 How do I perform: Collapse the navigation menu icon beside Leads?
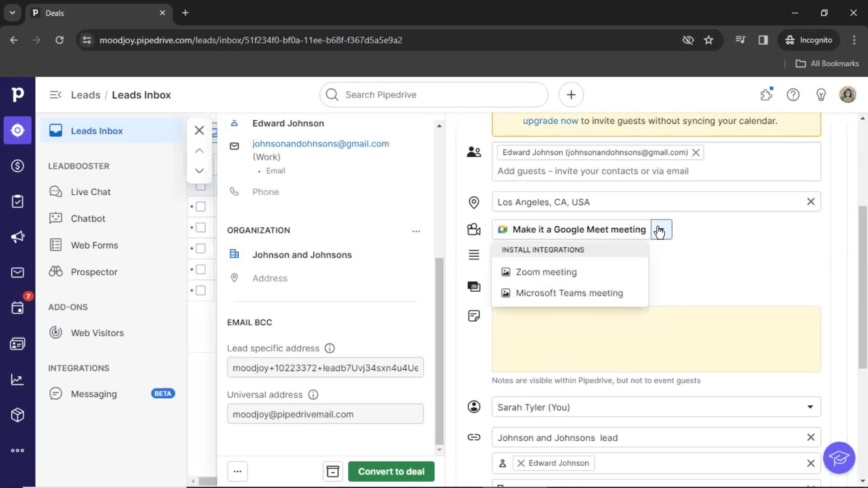(x=56, y=95)
